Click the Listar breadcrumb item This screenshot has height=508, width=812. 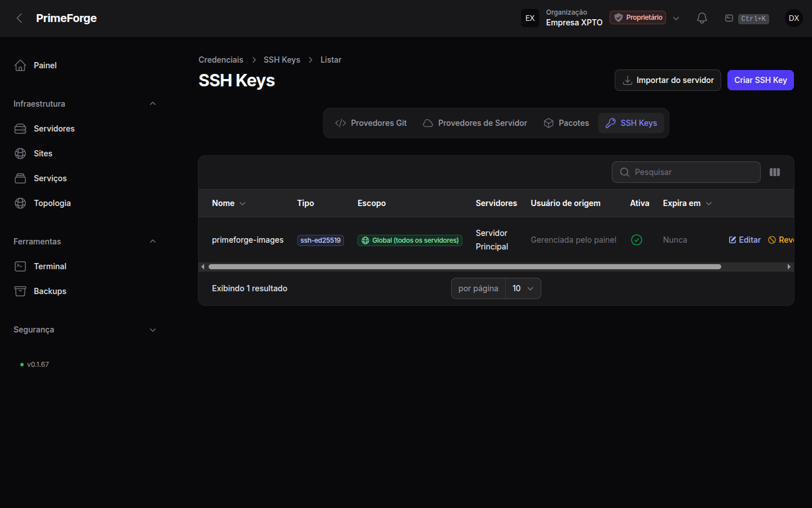click(x=331, y=60)
